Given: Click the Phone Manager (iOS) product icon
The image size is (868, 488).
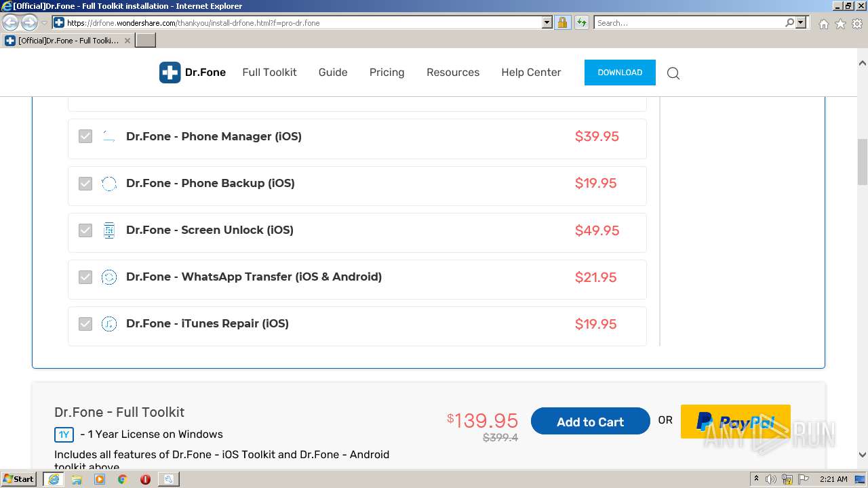Looking at the screenshot, I should (109, 137).
